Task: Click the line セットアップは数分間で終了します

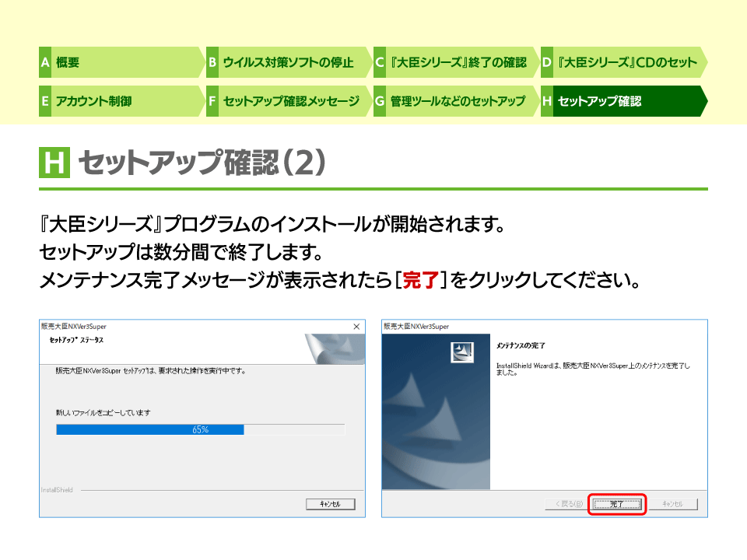Action: [x=181, y=252]
